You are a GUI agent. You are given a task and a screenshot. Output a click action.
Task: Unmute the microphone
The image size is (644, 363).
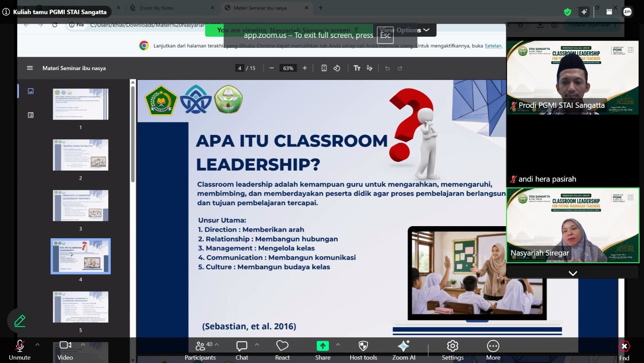[19, 350]
